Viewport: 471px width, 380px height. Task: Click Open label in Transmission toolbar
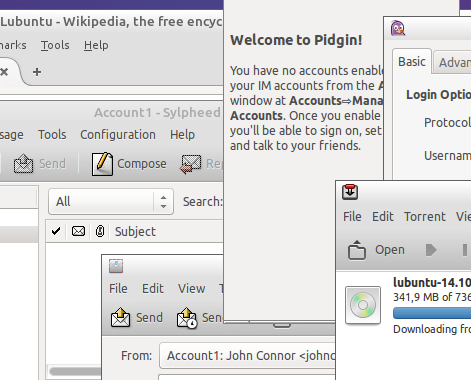coord(390,250)
